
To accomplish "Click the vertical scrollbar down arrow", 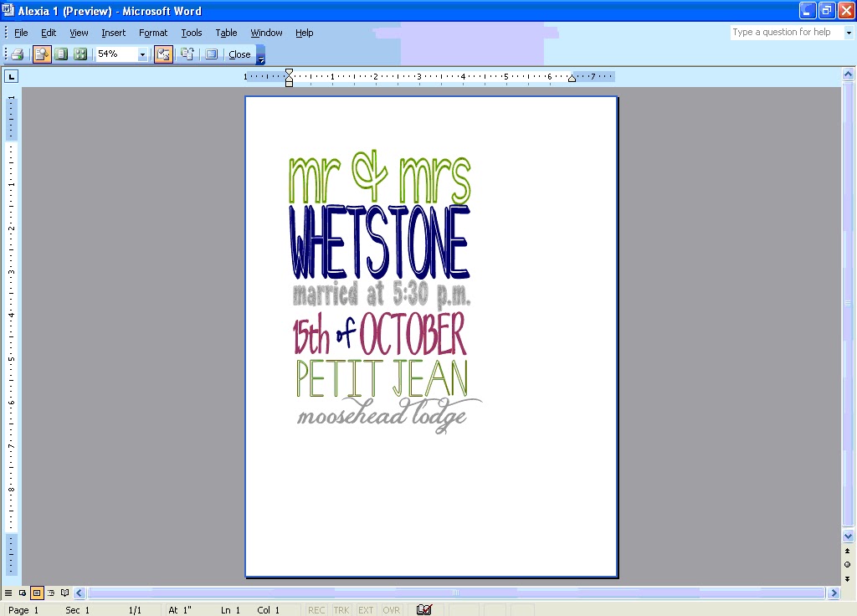I will coord(849,536).
